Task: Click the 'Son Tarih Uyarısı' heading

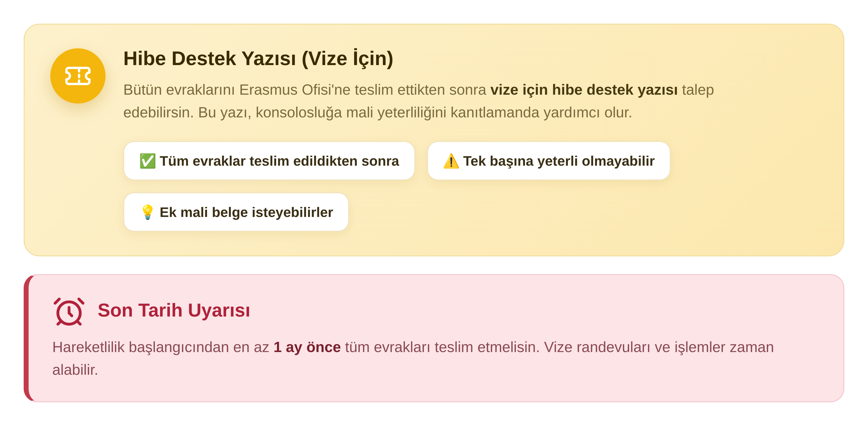Action: (x=174, y=310)
